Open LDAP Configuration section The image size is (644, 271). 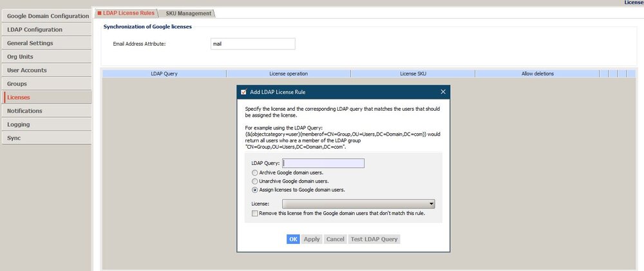tap(46, 30)
